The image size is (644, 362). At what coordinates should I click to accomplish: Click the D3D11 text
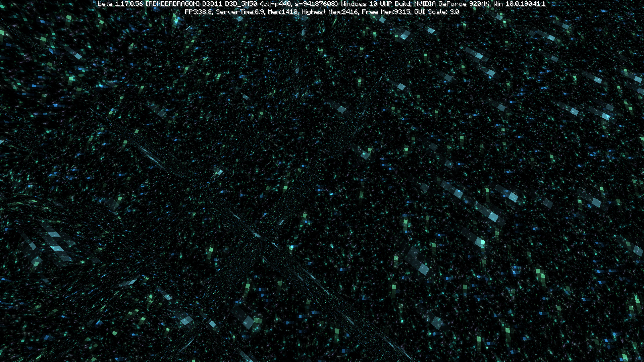pyautogui.click(x=212, y=4)
